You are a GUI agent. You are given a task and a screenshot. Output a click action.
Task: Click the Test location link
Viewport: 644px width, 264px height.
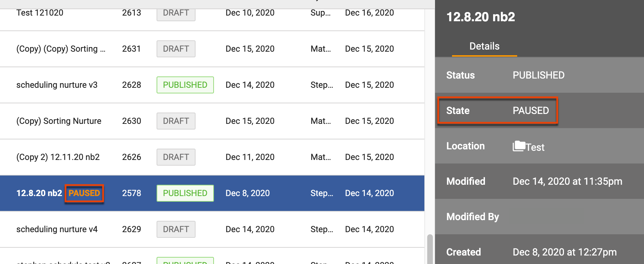pyautogui.click(x=535, y=147)
